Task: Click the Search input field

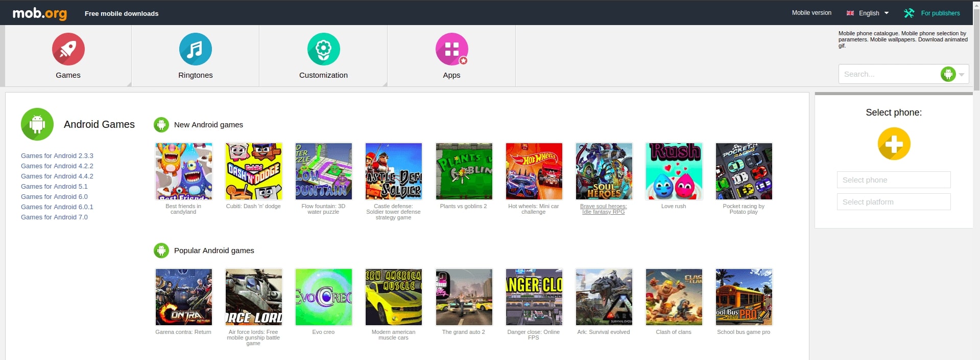Action: click(890, 74)
